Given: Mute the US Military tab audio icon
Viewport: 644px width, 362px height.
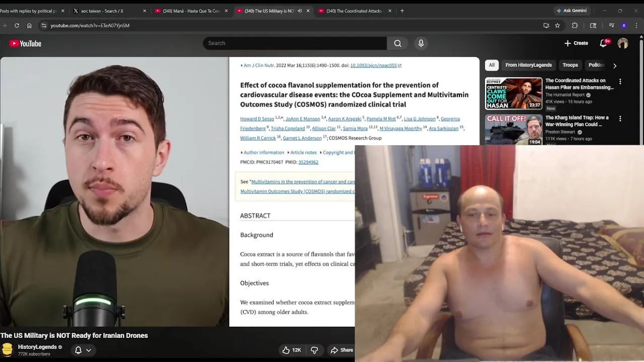Looking at the screenshot, I should coord(299,11).
